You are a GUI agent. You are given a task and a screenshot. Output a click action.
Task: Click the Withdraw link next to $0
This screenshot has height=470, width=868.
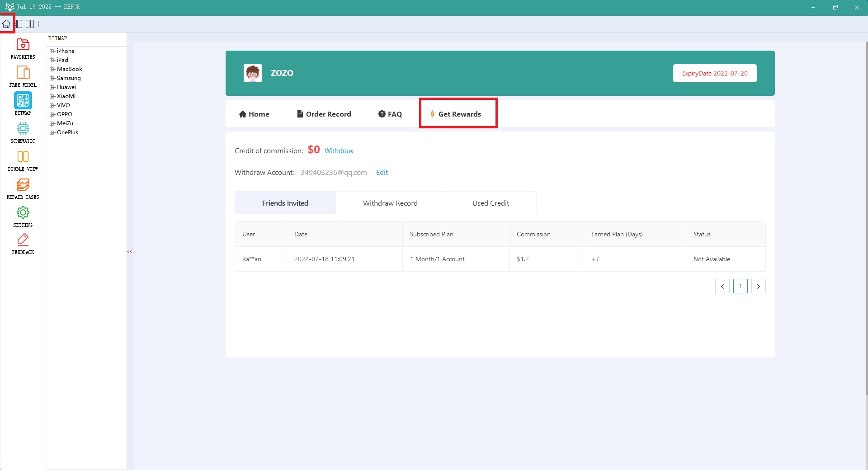point(339,151)
